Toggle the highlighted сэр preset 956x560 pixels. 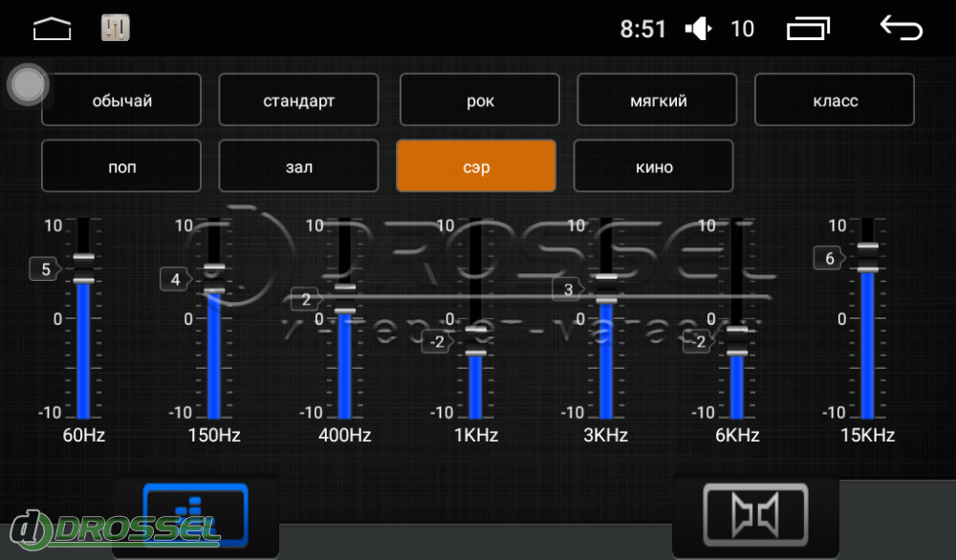(x=476, y=166)
